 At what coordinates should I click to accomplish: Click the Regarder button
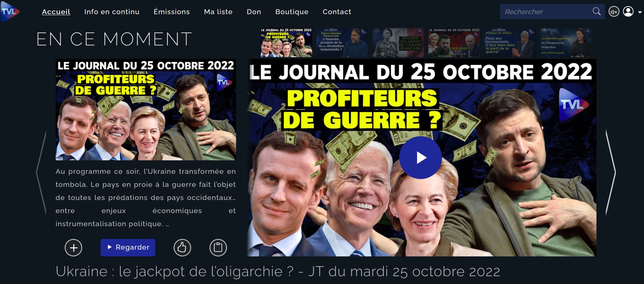(128, 248)
